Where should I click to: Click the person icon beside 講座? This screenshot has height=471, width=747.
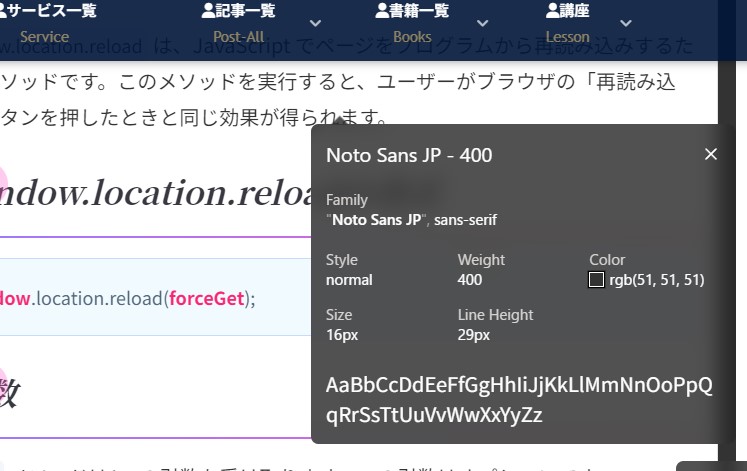tap(553, 11)
